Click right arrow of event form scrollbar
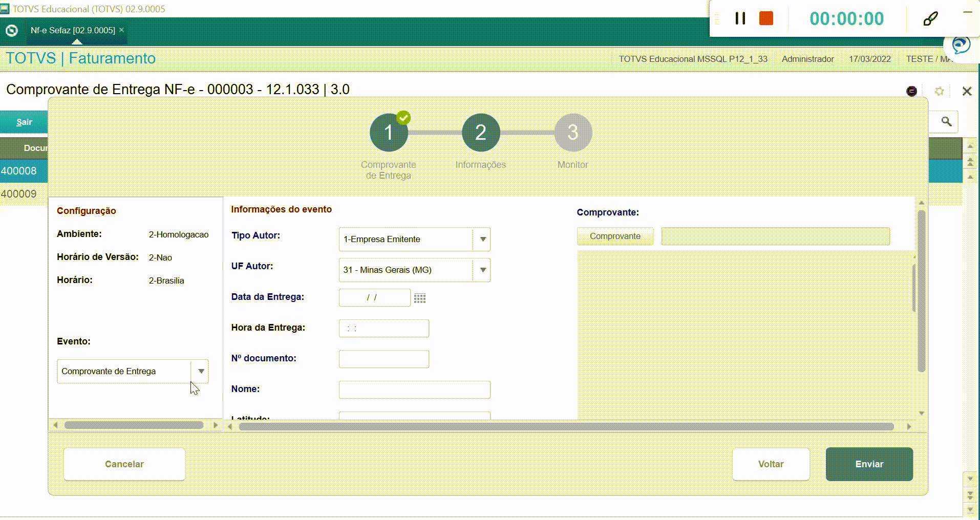The width and height of the screenshot is (980, 520). [909, 426]
